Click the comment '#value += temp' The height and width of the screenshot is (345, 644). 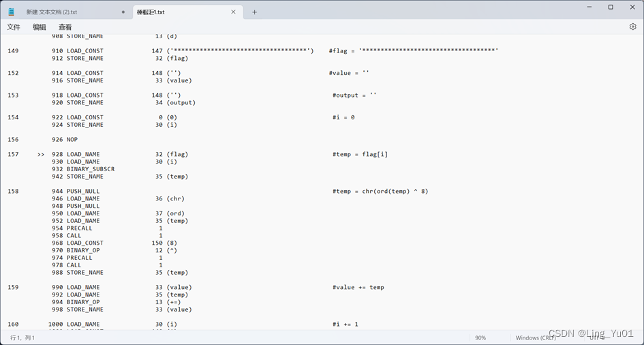point(358,288)
